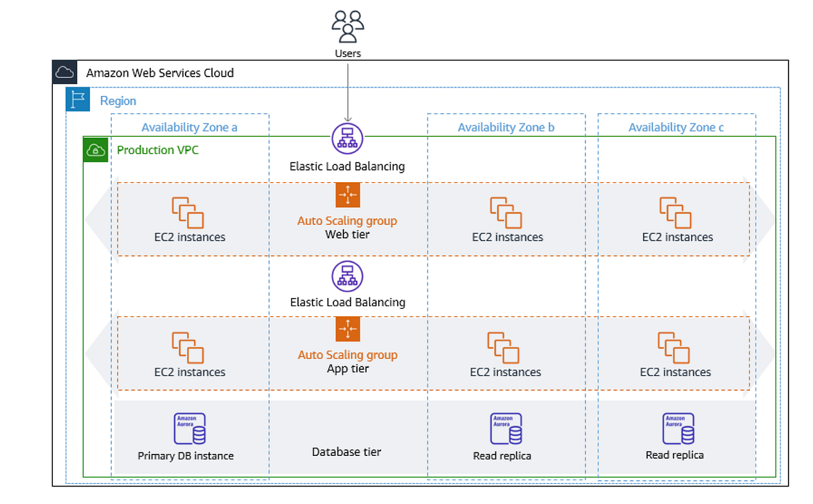Select the top Elastic Load Balancing icon
Viewport: 813px width, 504px height.
click(348, 138)
